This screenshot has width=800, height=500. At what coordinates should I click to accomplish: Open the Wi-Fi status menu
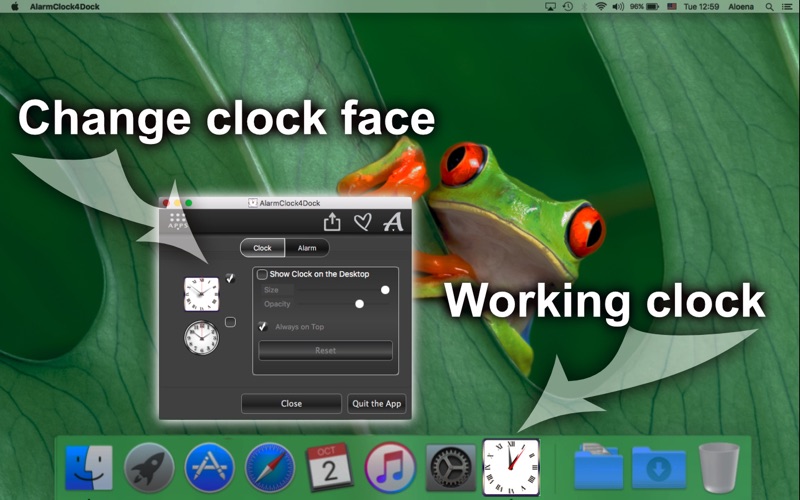[x=600, y=7]
